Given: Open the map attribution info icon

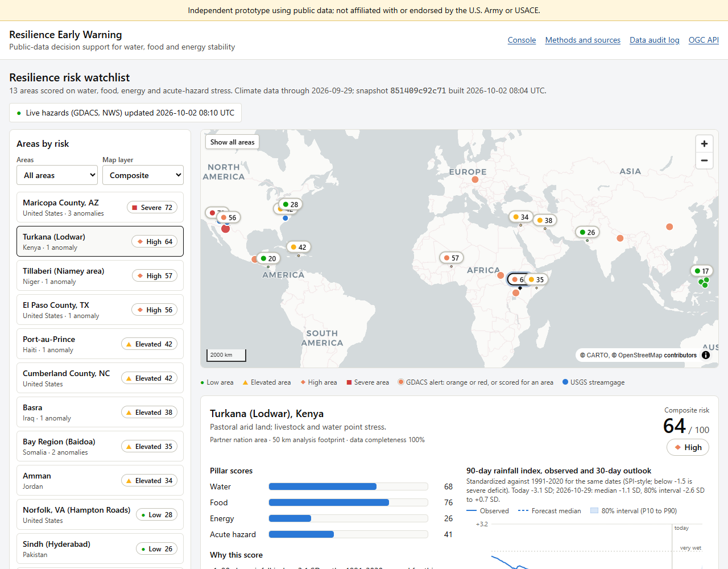Looking at the screenshot, I should click(x=706, y=355).
